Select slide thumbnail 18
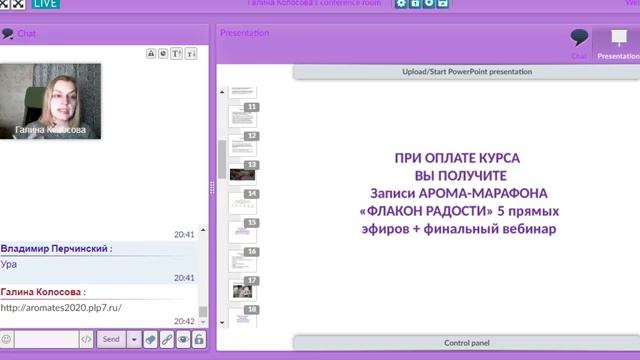 [243, 316]
